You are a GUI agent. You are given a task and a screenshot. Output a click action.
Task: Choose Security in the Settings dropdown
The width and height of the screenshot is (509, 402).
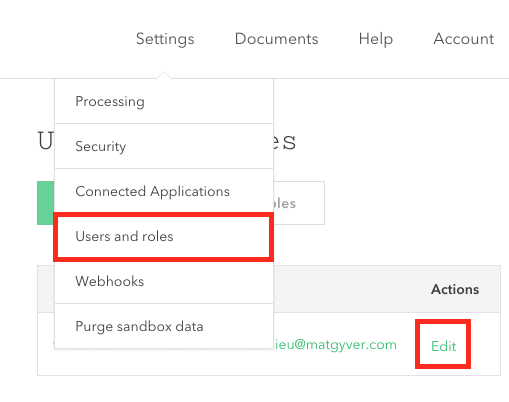click(164, 146)
